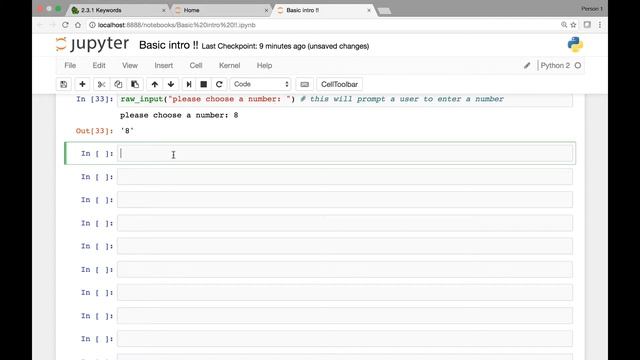Viewport: 640px width, 360px height.
Task: Go back in browser history
Action: point(40,25)
